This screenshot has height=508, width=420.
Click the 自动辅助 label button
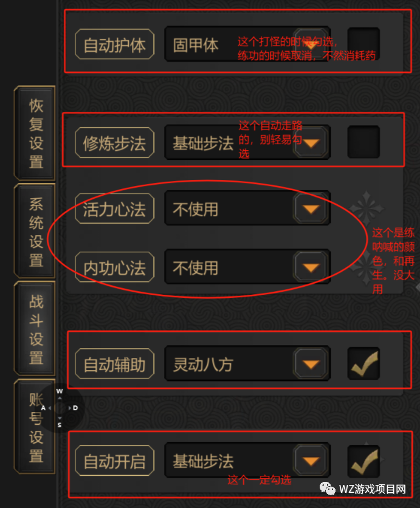[114, 363]
